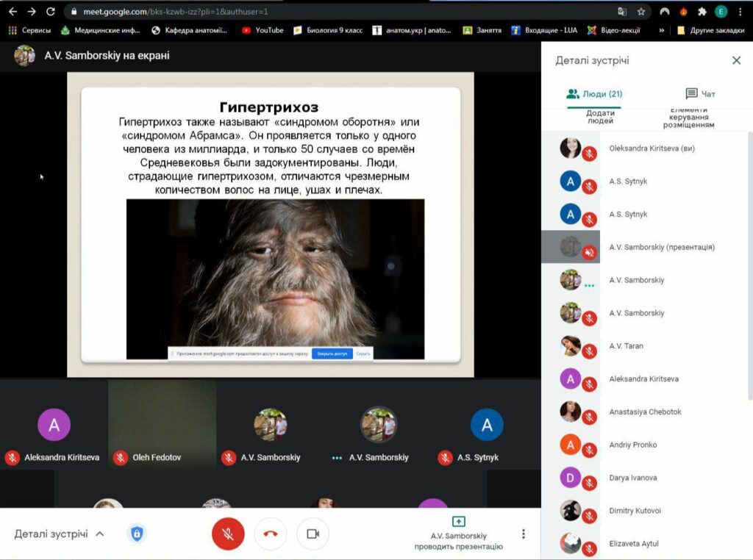Click A.V. Samborskiy проводить презентацію button
Viewport: 753px width, 560px height.
pos(459,534)
